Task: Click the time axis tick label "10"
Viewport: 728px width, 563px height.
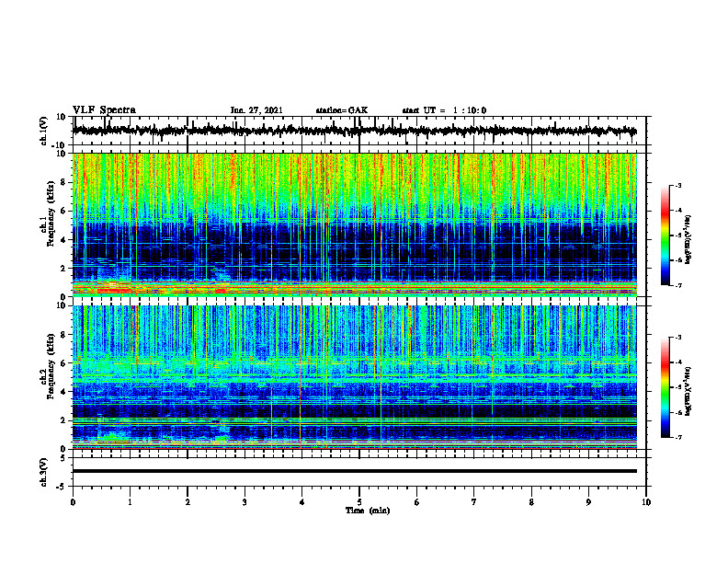Action: pos(646,502)
